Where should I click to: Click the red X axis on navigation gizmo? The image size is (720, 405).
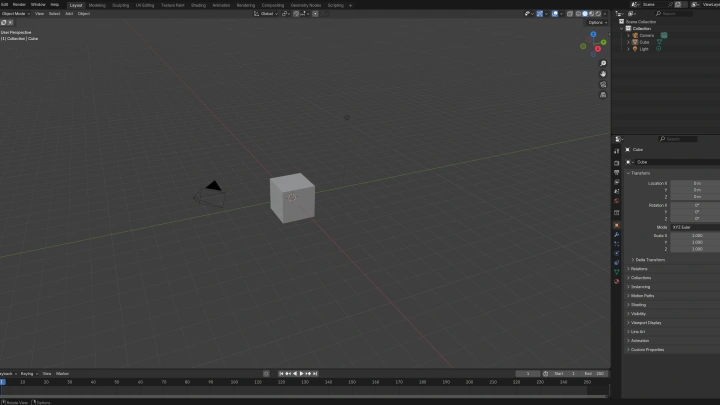click(598, 49)
